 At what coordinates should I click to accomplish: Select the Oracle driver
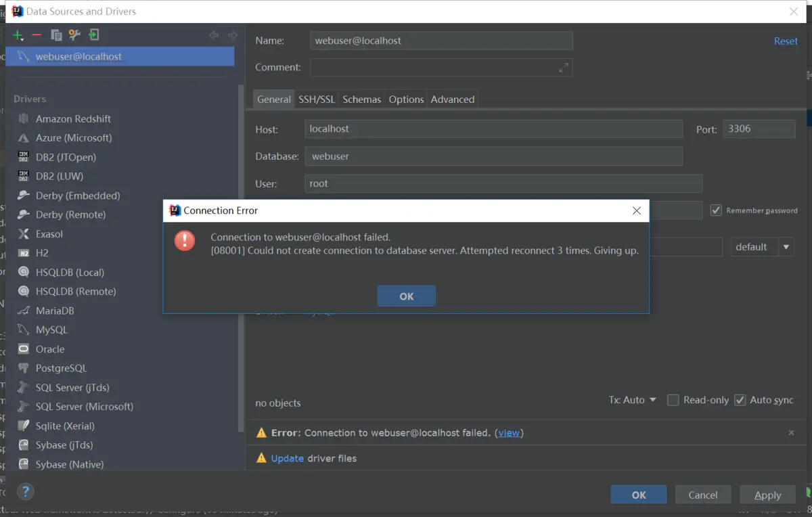pyautogui.click(x=49, y=349)
